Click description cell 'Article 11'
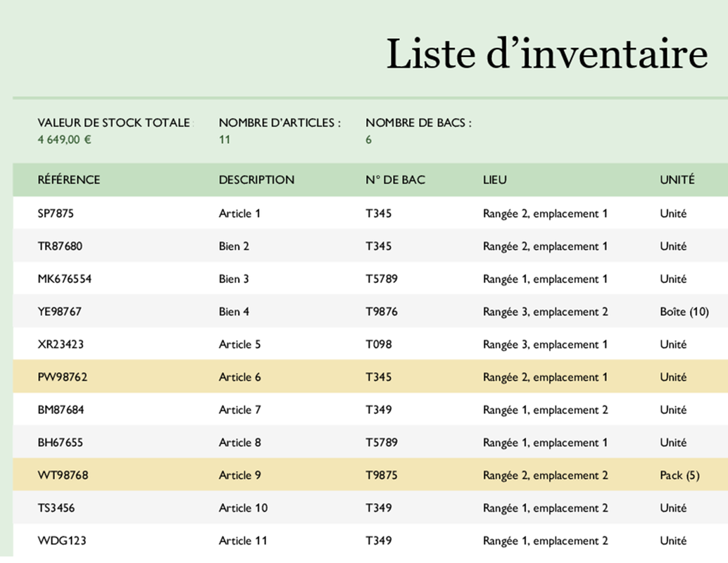This screenshot has width=728, height=563. click(x=243, y=540)
